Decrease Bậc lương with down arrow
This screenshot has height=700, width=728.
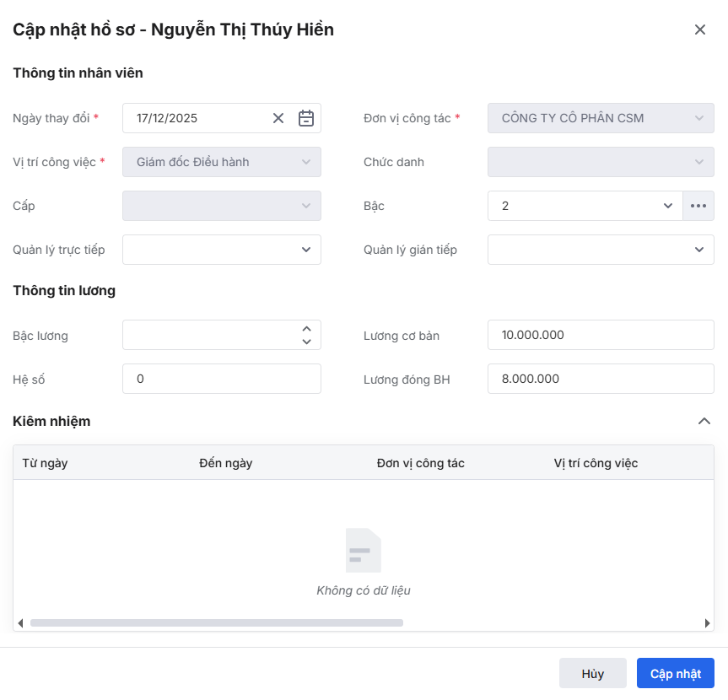click(306, 342)
